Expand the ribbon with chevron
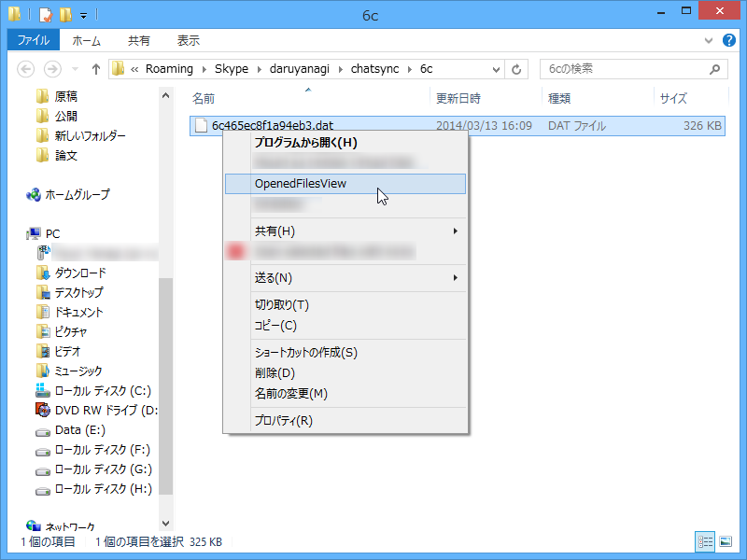Screen dimensions: 747x560 pyautogui.click(x=709, y=41)
